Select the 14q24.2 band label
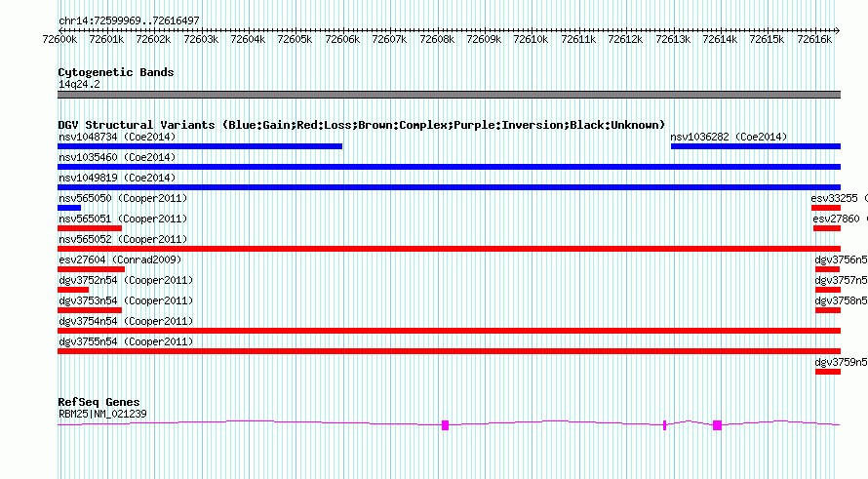Screen dimensions: 868x479 click(x=79, y=84)
